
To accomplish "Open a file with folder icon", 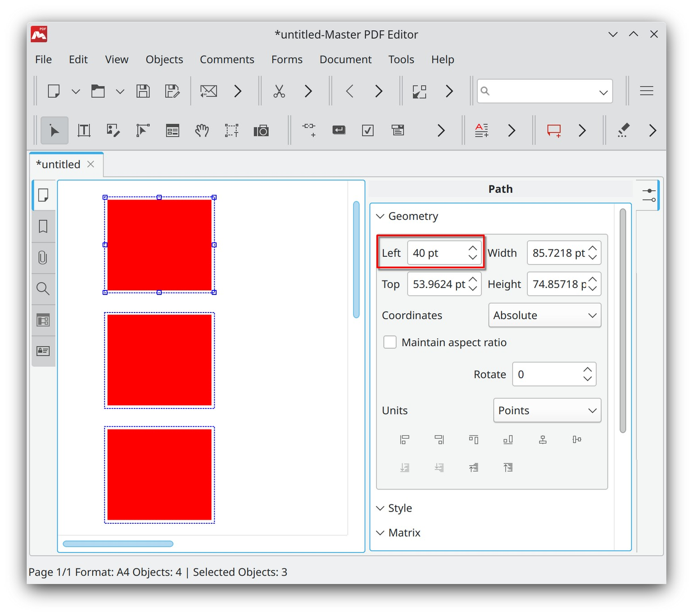I will pyautogui.click(x=98, y=91).
